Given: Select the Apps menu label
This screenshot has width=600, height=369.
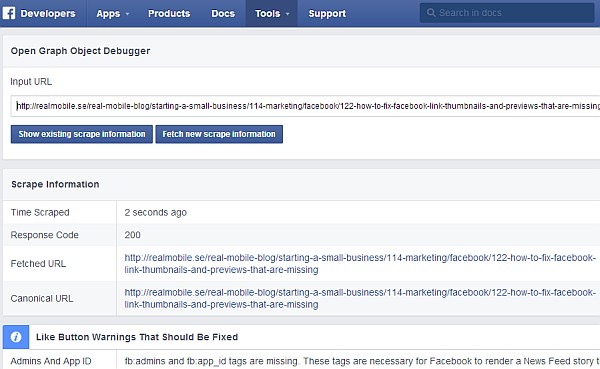Looking at the screenshot, I should click(x=108, y=14).
